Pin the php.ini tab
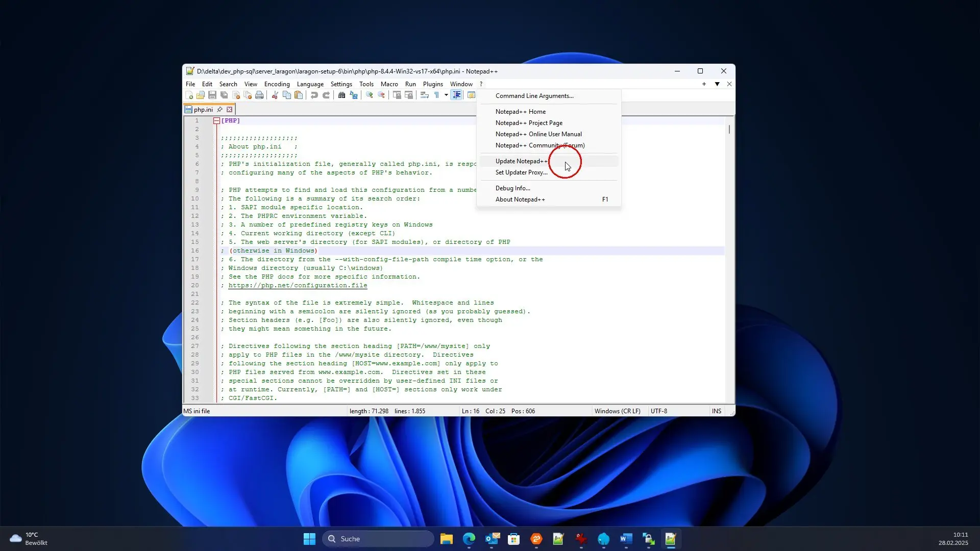 click(219, 110)
